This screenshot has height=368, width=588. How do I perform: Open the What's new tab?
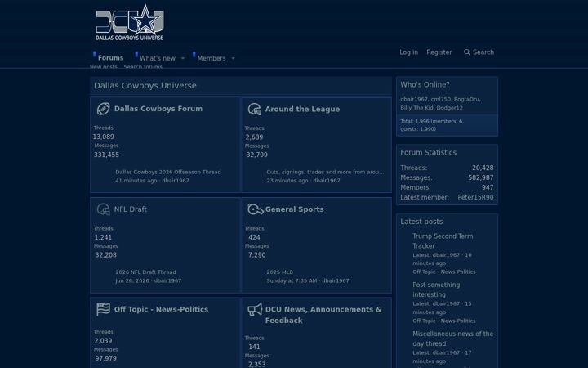tap(158, 58)
